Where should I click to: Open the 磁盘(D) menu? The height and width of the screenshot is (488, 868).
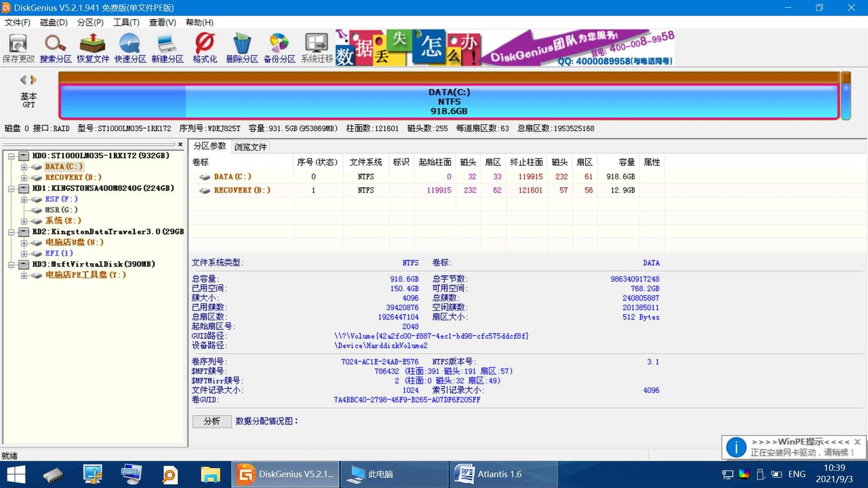click(x=54, y=22)
